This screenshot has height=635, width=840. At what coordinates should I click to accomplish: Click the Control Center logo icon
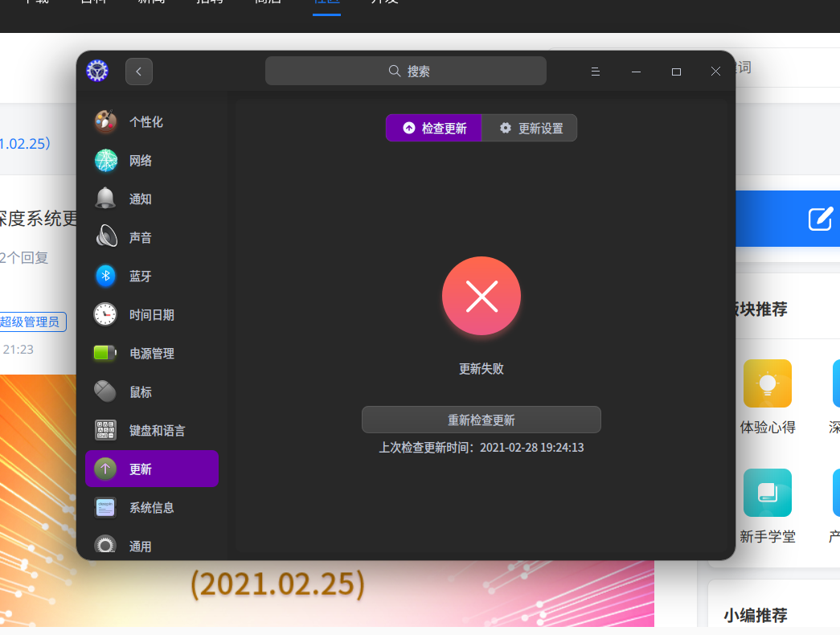[97, 71]
